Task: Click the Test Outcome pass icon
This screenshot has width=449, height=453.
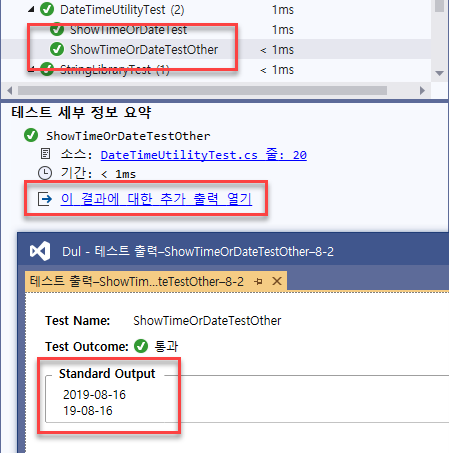Action: click(141, 346)
